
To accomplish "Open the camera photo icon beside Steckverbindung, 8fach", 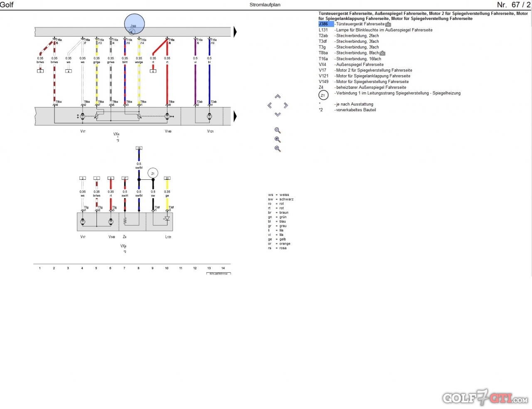I will pyautogui.click(x=382, y=53).
